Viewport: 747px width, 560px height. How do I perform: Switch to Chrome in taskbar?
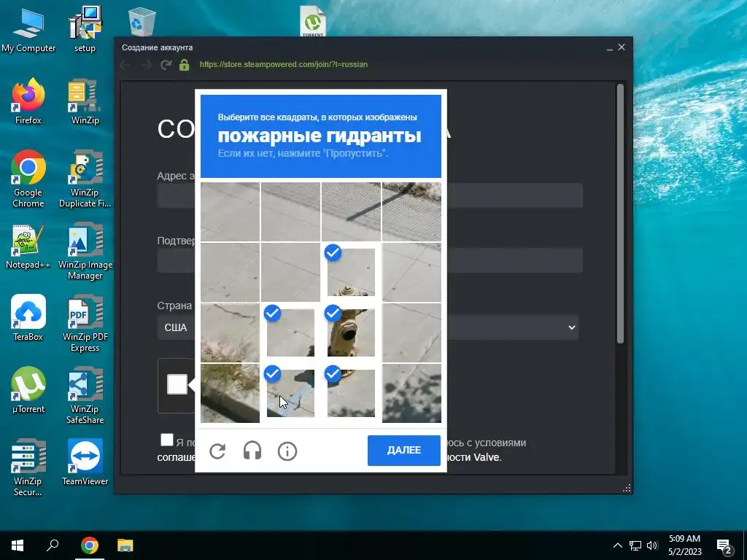90,545
